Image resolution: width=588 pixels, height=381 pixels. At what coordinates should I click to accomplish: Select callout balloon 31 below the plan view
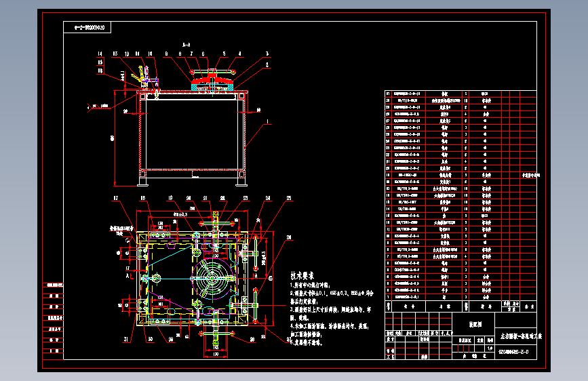pyautogui.click(x=126, y=340)
